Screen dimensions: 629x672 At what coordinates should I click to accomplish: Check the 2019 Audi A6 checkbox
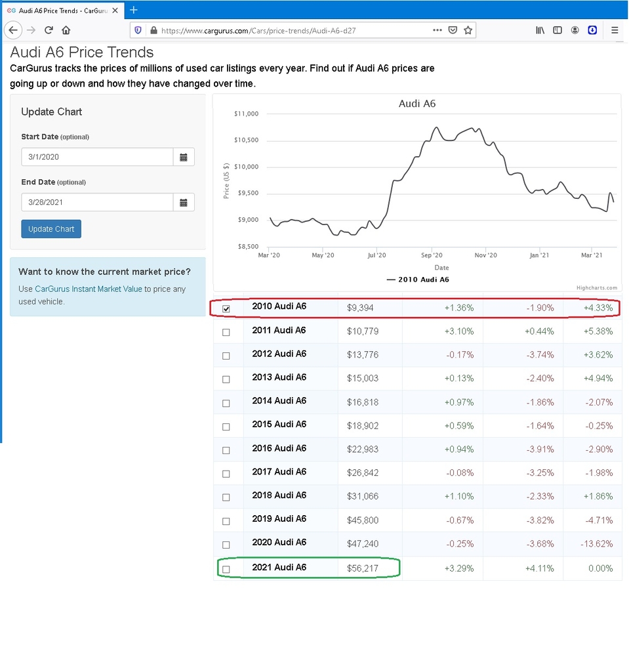226,521
